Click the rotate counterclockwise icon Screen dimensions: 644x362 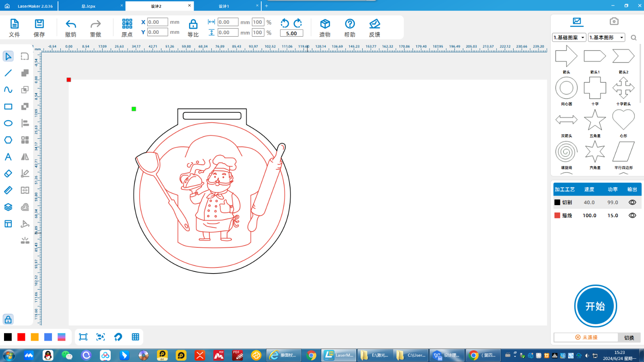click(x=285, y=23)
